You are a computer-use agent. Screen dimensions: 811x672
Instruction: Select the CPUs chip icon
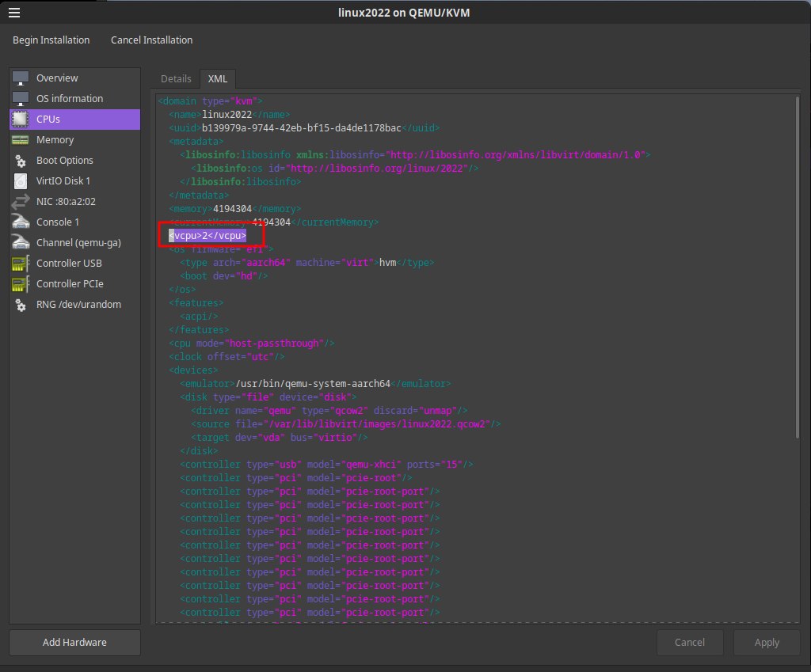click(20, 120)
